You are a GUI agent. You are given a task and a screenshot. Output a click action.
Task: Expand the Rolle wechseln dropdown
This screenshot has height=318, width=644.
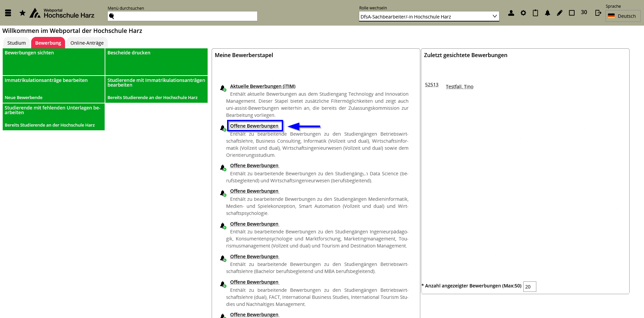[429, 16]
